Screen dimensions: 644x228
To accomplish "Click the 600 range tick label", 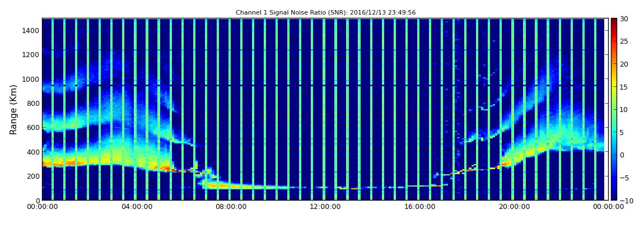I will (x=32, y=127).
